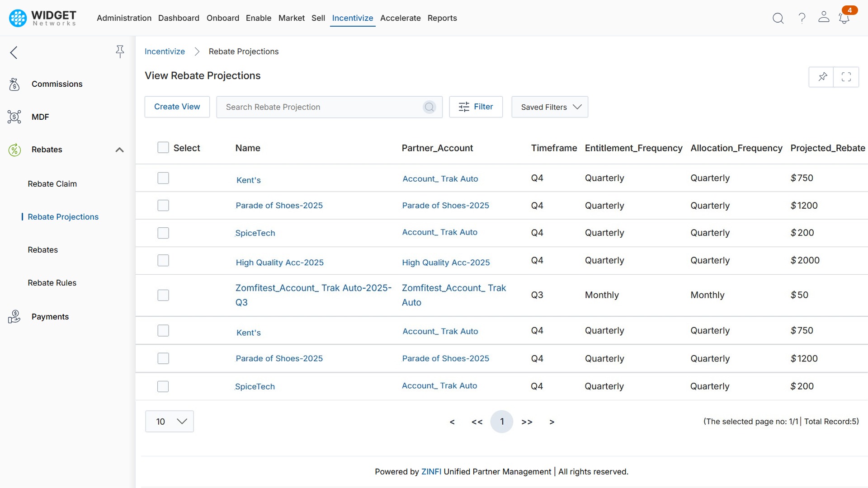Image resolution: width=868 pixels, height=488 pixels.
Task: Collapse the Rebates sidebar section
Action: click(x=119, y=150)
